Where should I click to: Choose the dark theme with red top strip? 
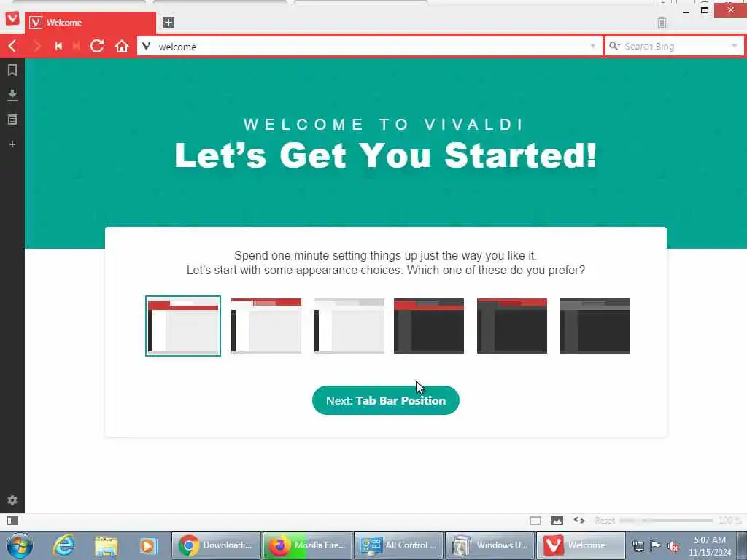(x=512, y=326)
